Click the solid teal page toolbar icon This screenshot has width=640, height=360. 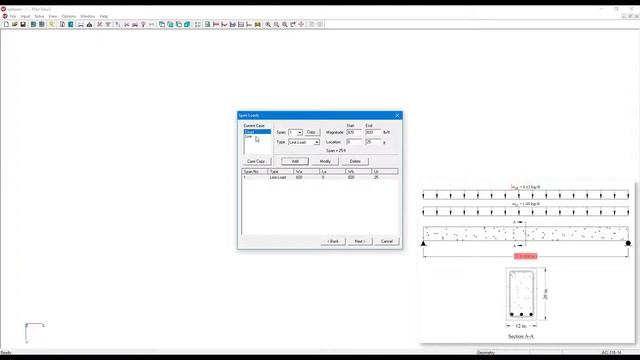click(71, 24)
